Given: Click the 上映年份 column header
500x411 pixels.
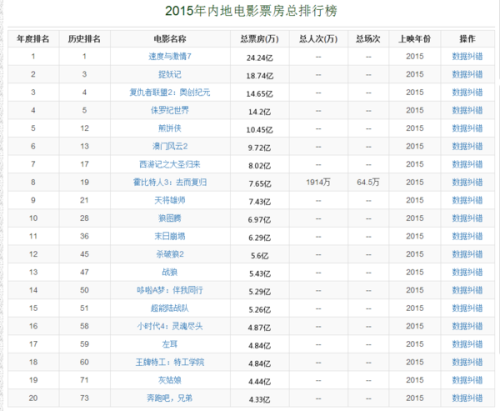Looking at the screenshot, I should [x=415, y=39].
